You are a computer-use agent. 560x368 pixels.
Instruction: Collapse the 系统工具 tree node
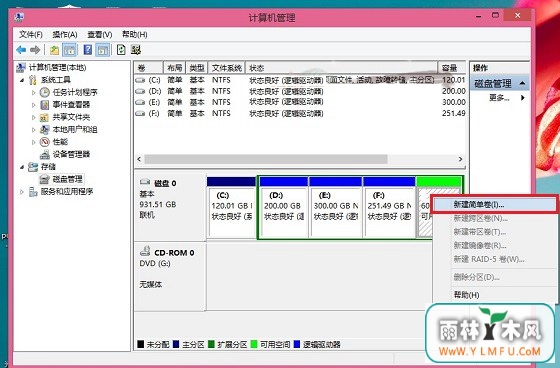tap(22, 80)
